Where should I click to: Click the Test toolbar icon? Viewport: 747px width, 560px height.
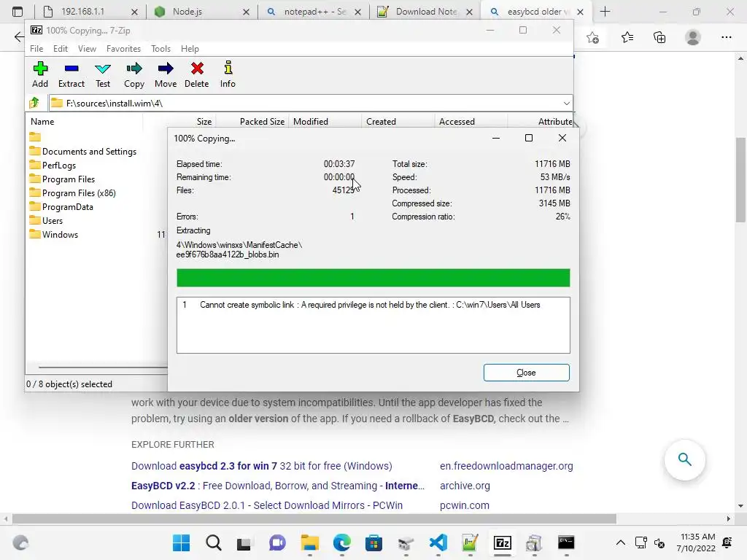tap(103, 74)
